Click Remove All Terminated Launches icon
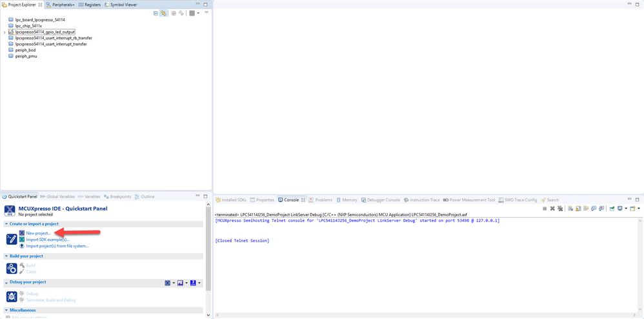 [560, 209]
